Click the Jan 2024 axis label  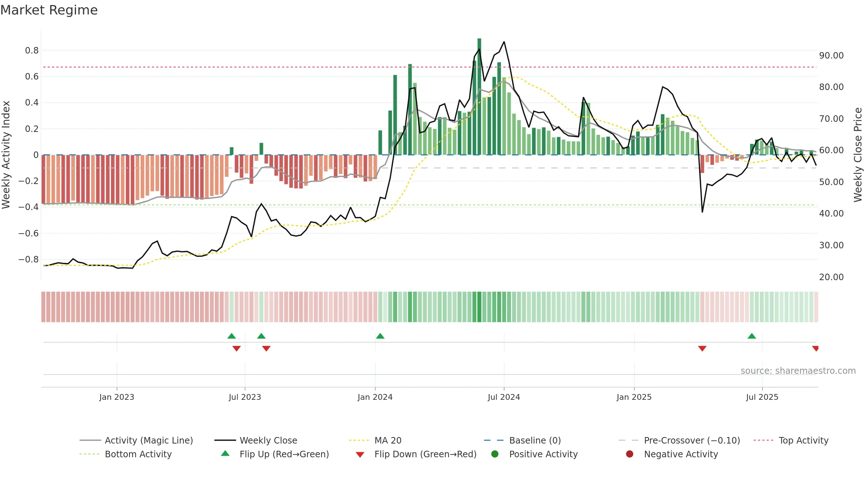(375, 397)
